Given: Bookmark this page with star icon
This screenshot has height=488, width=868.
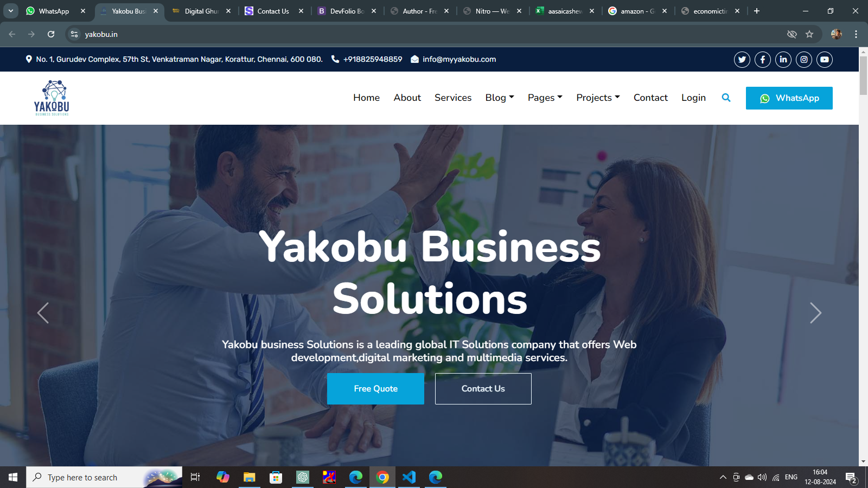Looking at the screenshot, I should click(809, 34).
